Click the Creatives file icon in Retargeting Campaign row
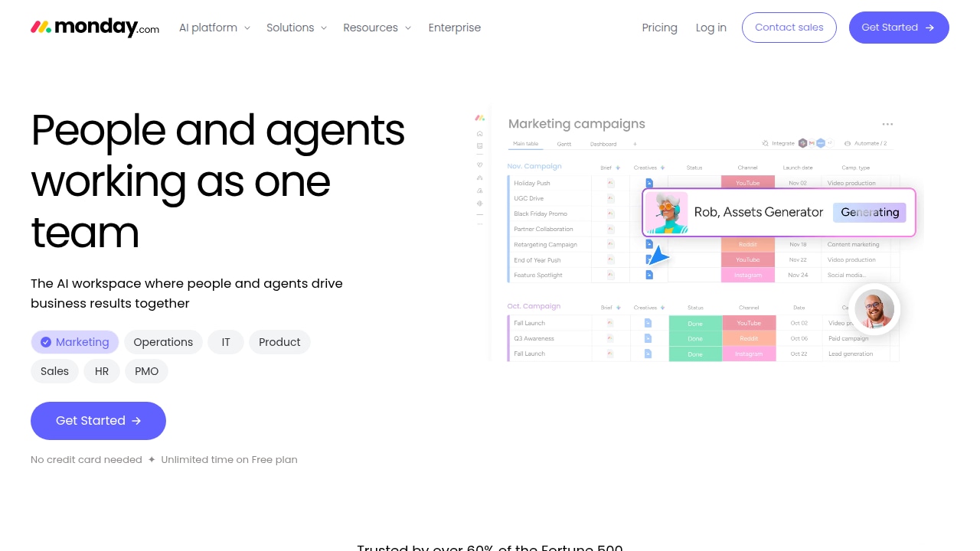Screen dimensions: 980x551 (x=648, y=244)
